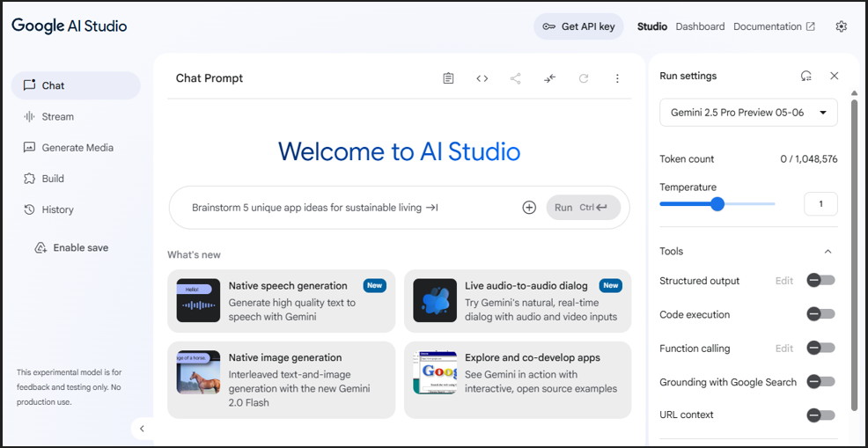Image resolution: width=868 pixels, height=448 pixels.
Task: Open the Native image generation card
Action: [281, 380]
